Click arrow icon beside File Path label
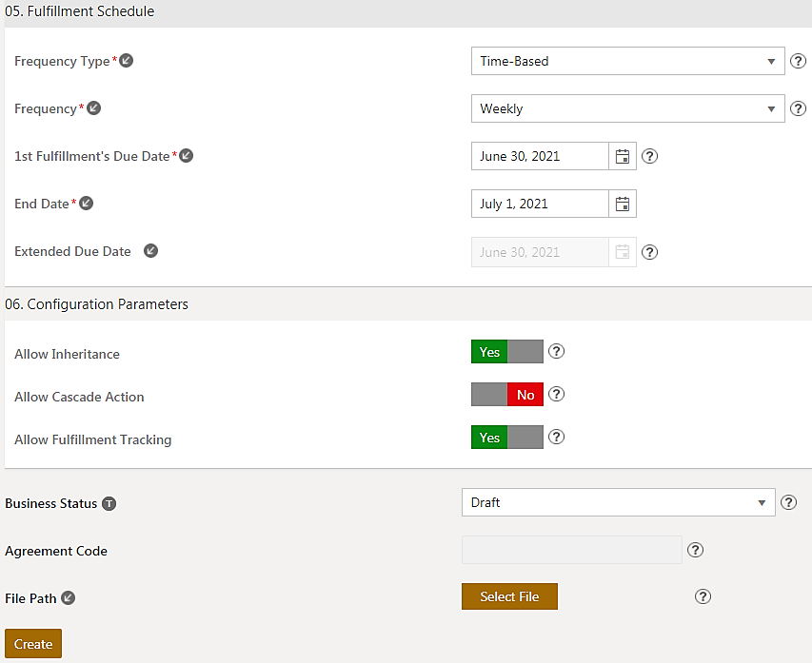 pyautogui.click(x=68, y=598)
